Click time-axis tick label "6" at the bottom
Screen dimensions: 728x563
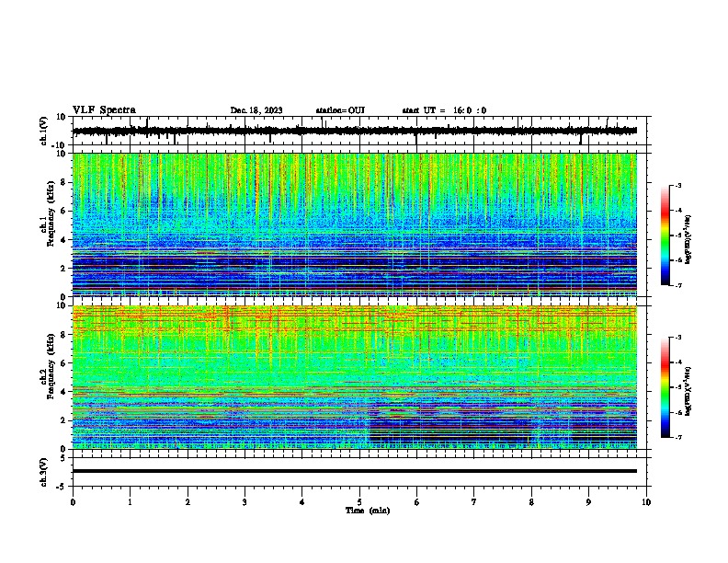click(417, 502)
